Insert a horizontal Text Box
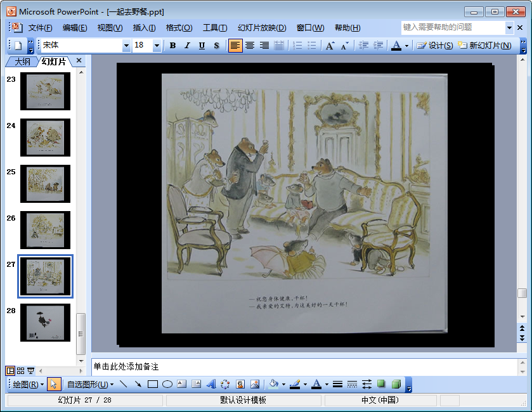The height and width of the screenshot is (412, 532). [x=182, y=384]
